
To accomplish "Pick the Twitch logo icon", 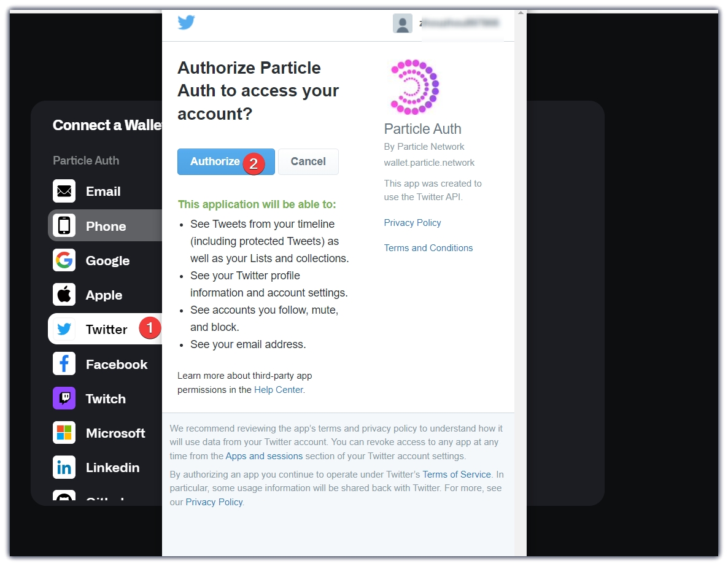I will click(x=64, y=398).
